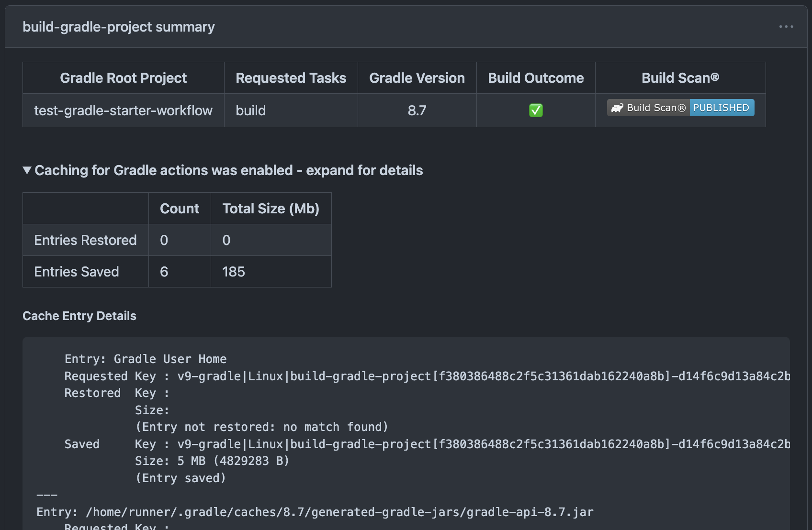Screen dimensions: 812x530
Task: Click the Build Scan® column header
Action: click(680, 78)
